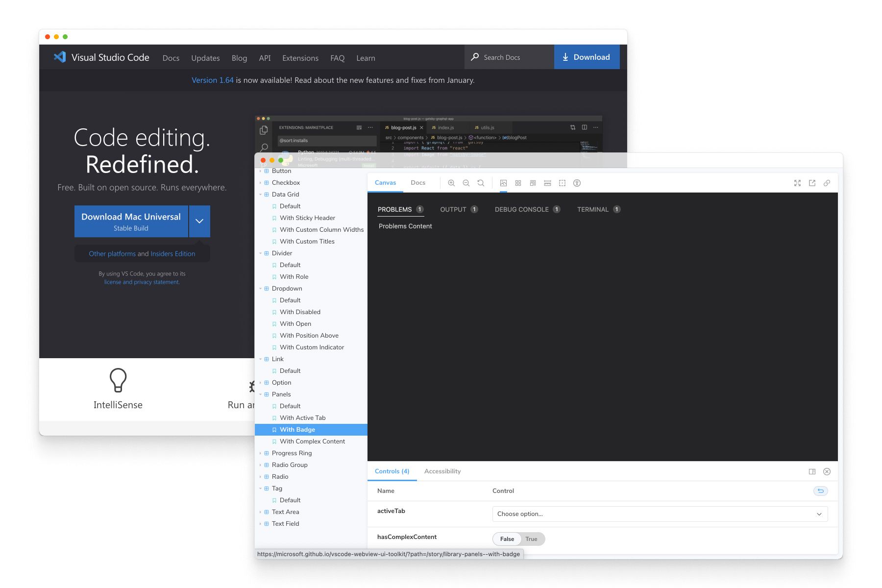Open Updates in VS Code site navigation
Screen dimensions: 882x588
coord(205,58)
